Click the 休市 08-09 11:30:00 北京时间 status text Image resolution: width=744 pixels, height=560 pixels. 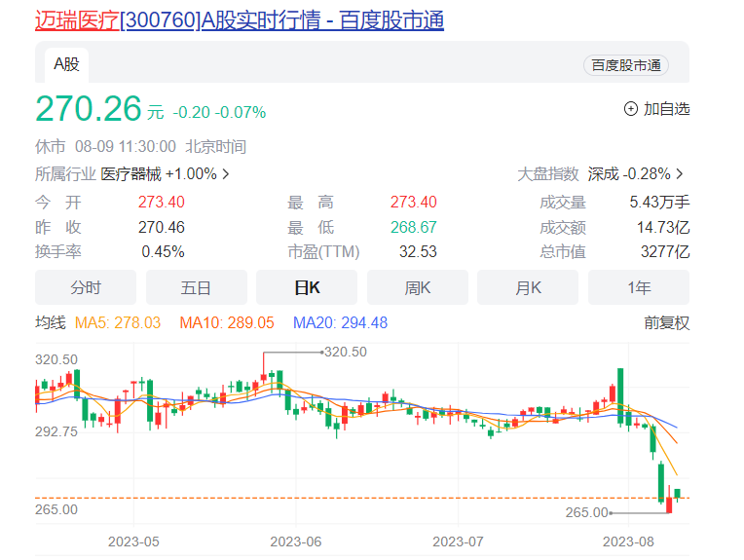click(x=140, y=147)
